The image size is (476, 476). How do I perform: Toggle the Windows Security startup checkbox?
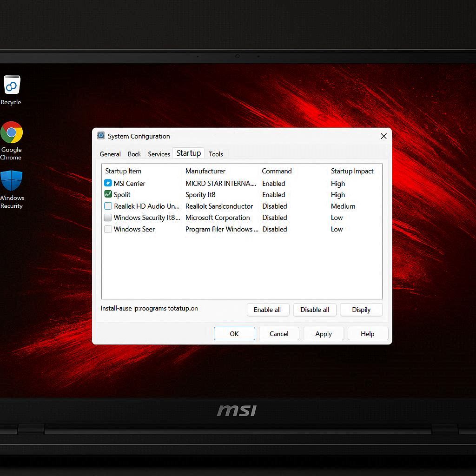(108, 218)
